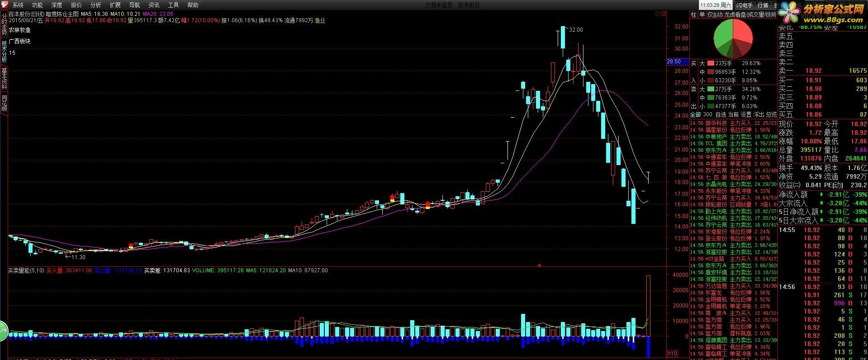Select the 全部 filter tab
The width and height of the screenshot is (868, 360).
tap(695, 114)
